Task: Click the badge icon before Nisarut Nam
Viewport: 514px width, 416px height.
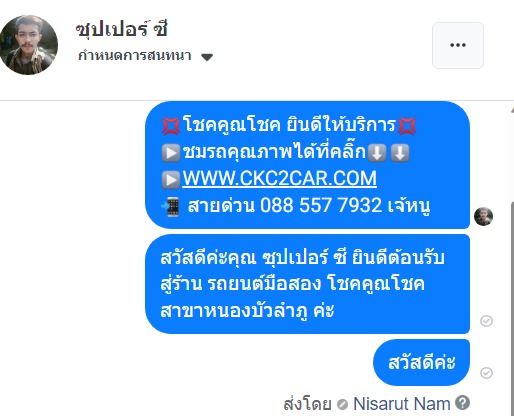Action: point(342,404)
